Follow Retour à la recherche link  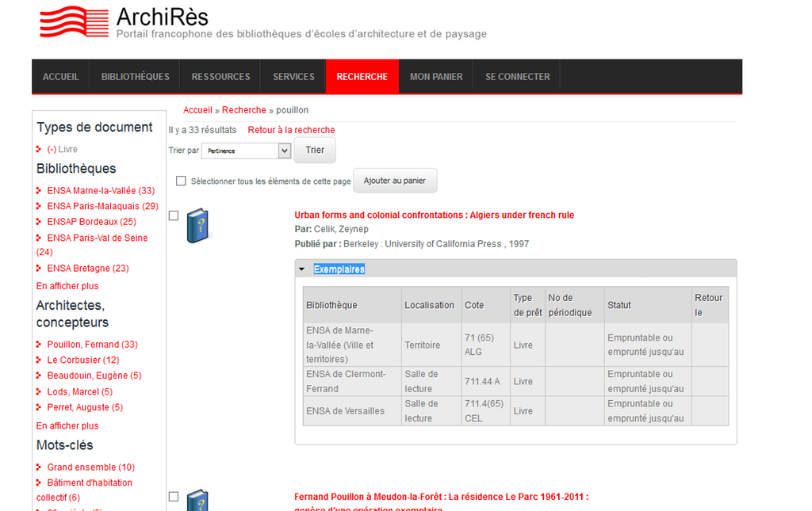click(x=291, y=130)
